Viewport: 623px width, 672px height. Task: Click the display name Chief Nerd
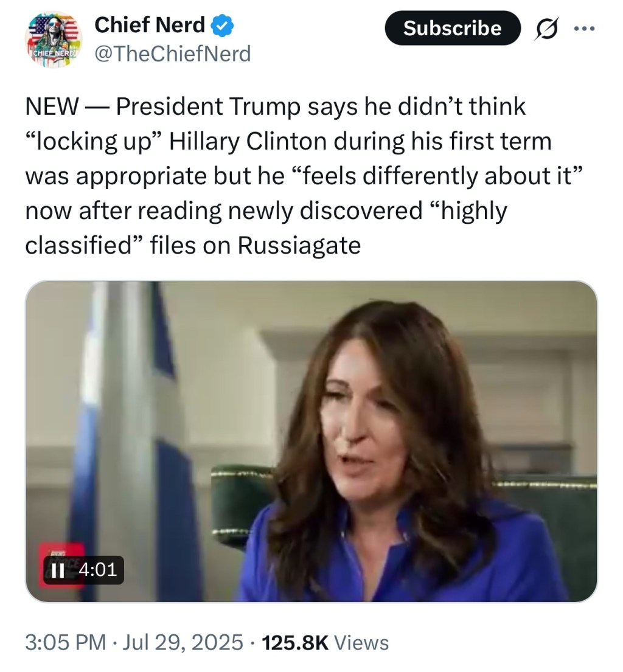[x=150, y=24]
